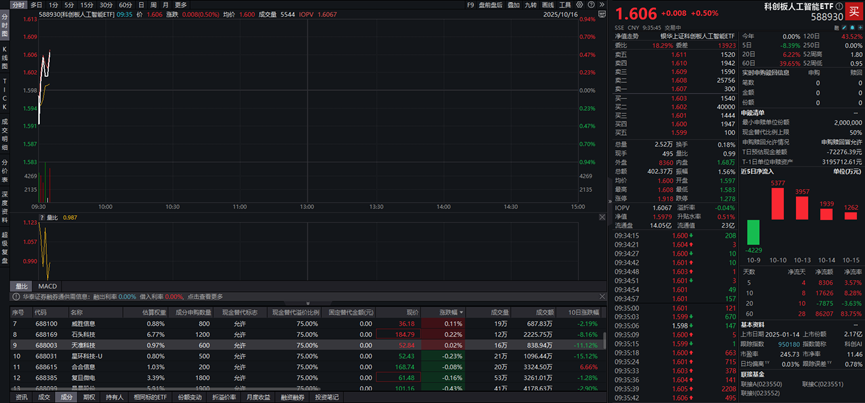Open 联接A(023550) fund link
Screen dimensions: 865x403
[x=761, y=382]
